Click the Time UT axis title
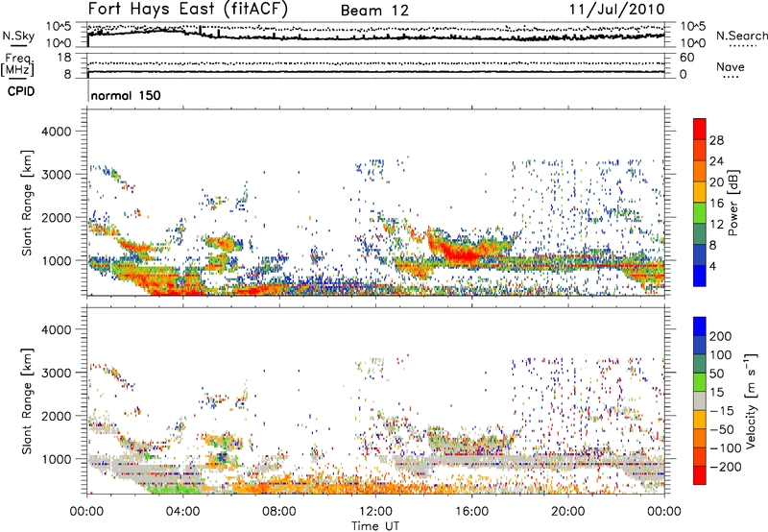768x532 pixels. [375, 526]
